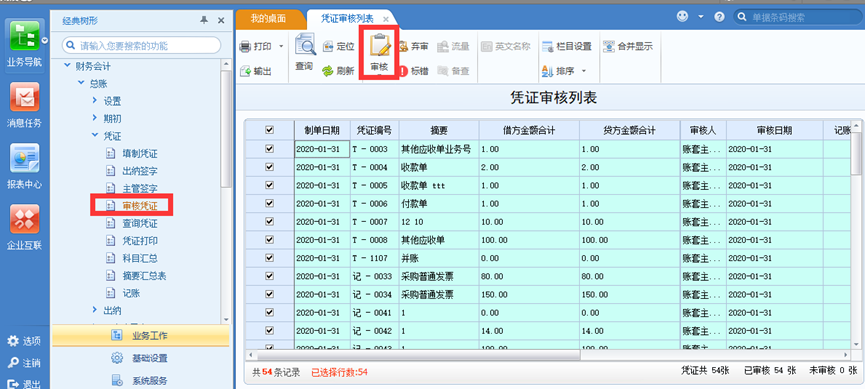
Task: Uncheck the row for voucher T - 0003
Action: 270,149
